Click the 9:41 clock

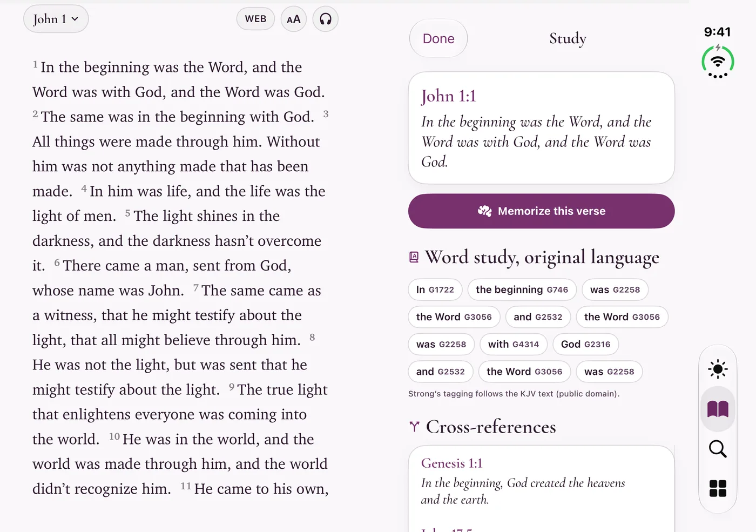(x=717, y=32)
